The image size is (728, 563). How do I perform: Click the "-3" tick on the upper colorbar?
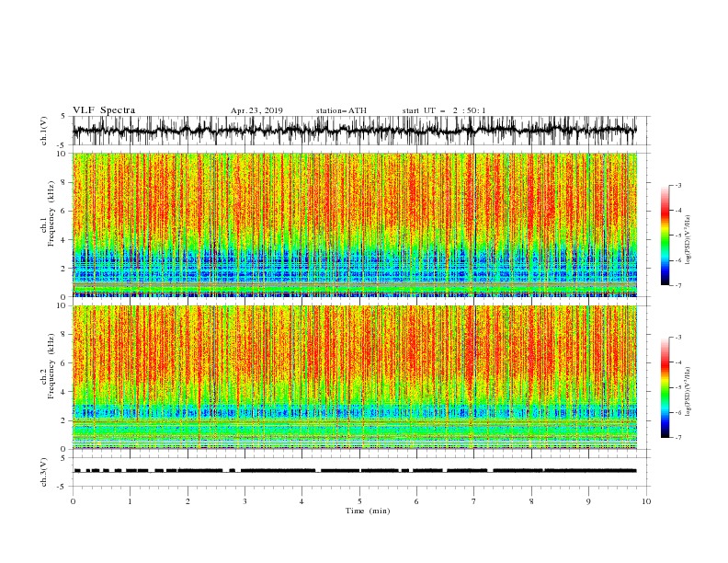coord(678,185)
